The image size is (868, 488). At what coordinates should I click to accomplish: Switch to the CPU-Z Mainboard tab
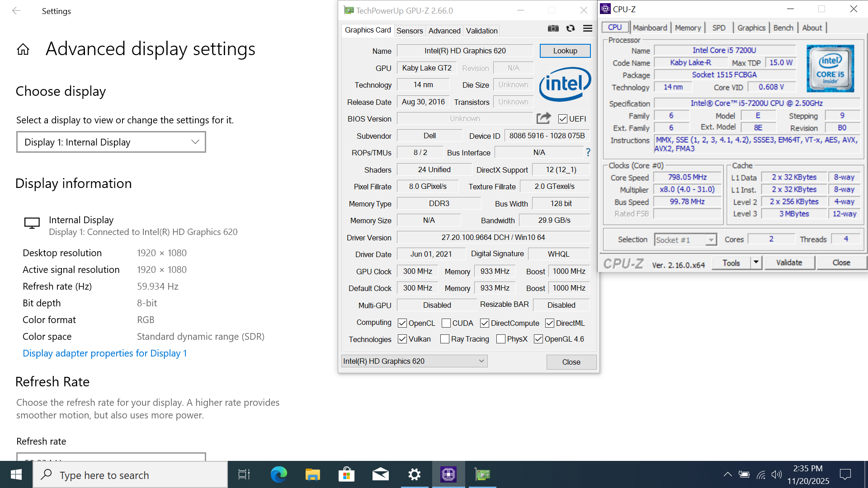650,28
